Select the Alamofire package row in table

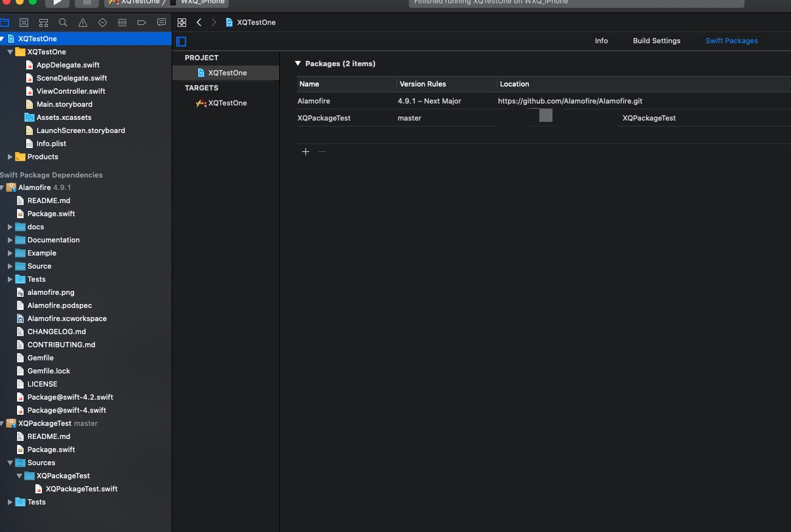[x=543, y=101]
